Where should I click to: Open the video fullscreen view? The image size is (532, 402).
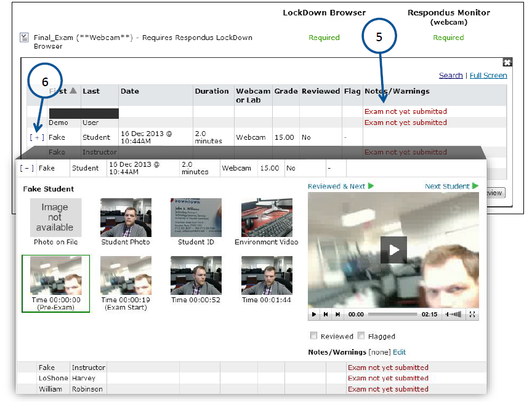pos(472,314)
